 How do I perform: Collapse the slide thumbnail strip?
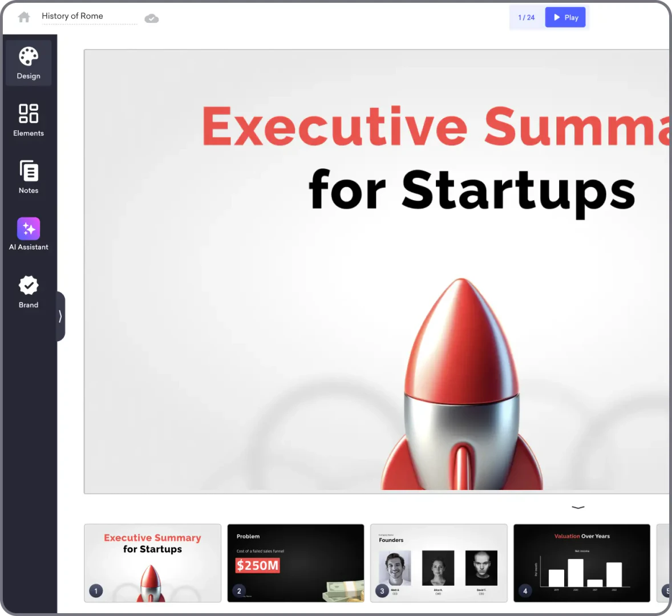point(578,507)
